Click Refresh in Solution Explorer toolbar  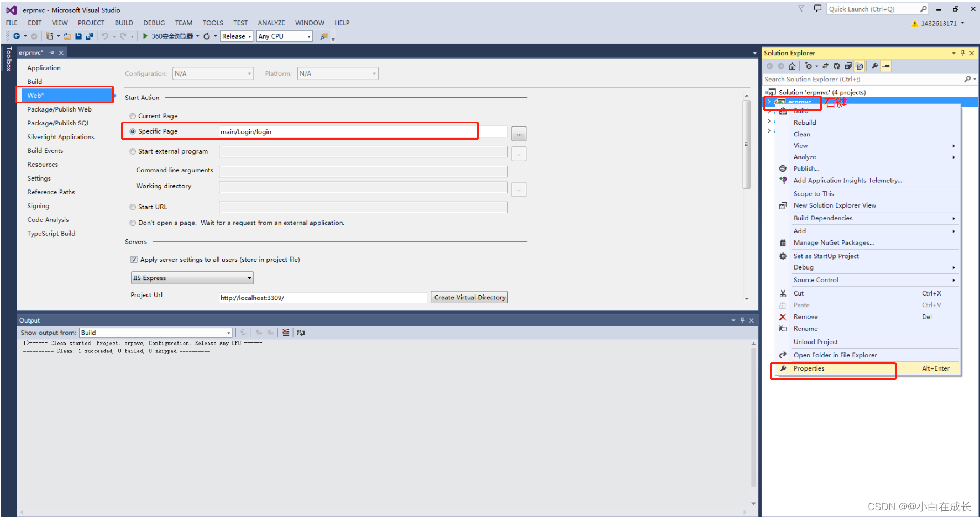point(836,66)
